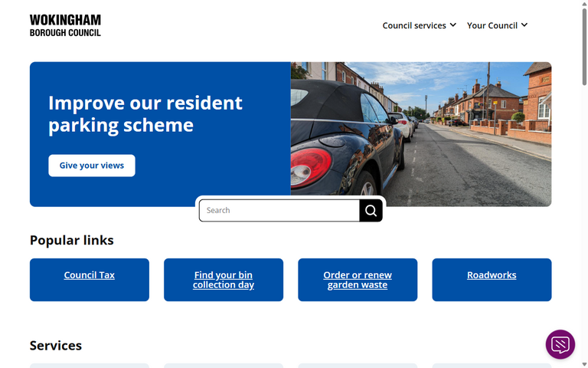
Task: Click the magnifying glass search icon
Action: pyautogui.click(x=371, y=210)
